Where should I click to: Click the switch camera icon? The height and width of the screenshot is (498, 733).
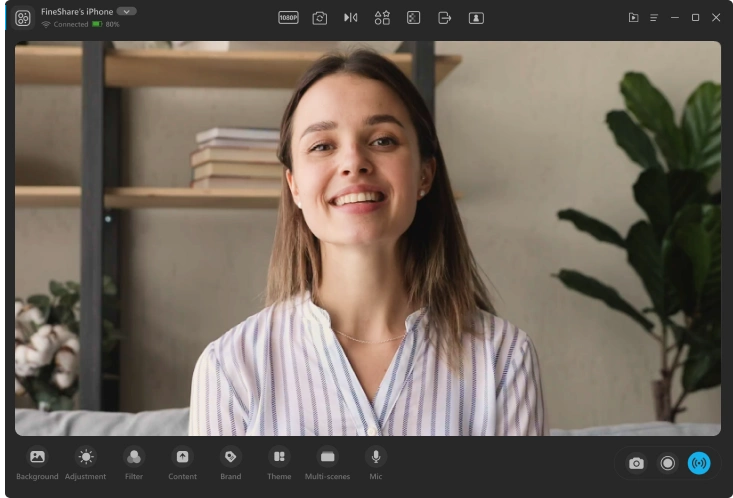[319, 17]
